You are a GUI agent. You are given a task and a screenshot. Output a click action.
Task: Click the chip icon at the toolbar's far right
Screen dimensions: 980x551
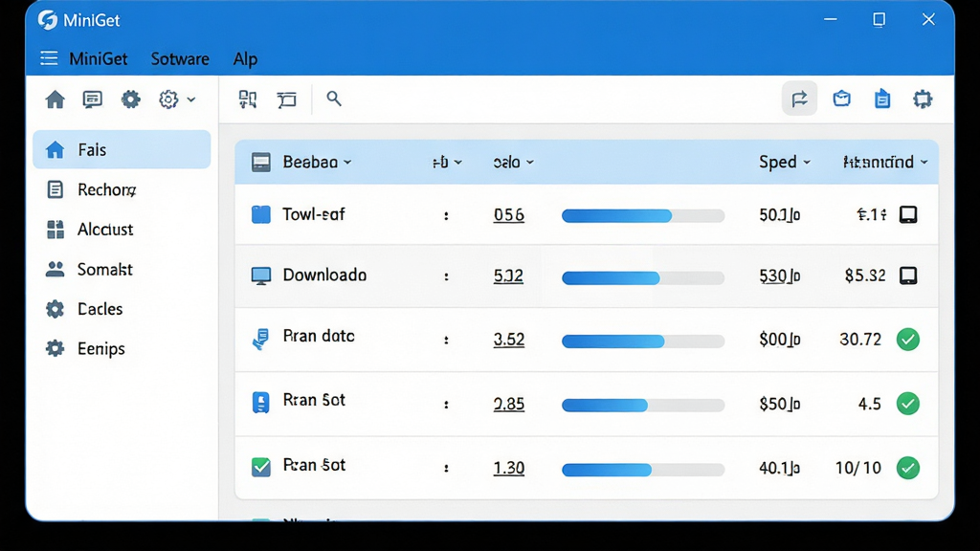coord(923,99)
